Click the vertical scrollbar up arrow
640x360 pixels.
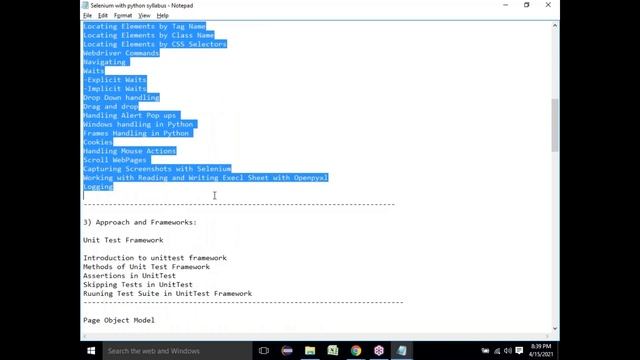coord(555,26)
